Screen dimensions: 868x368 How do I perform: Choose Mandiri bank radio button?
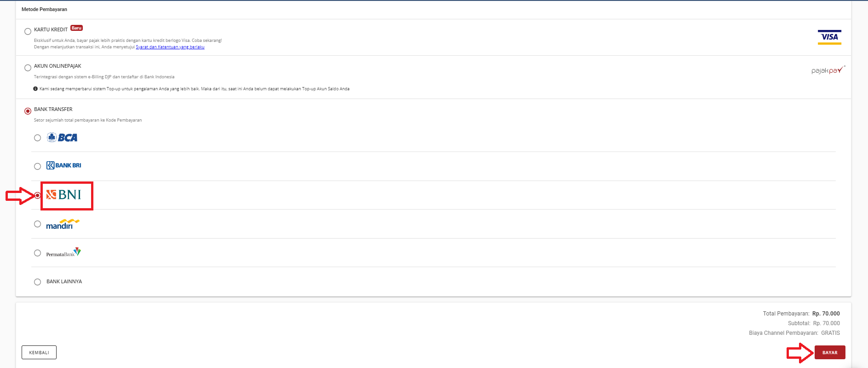pos(37,224)
